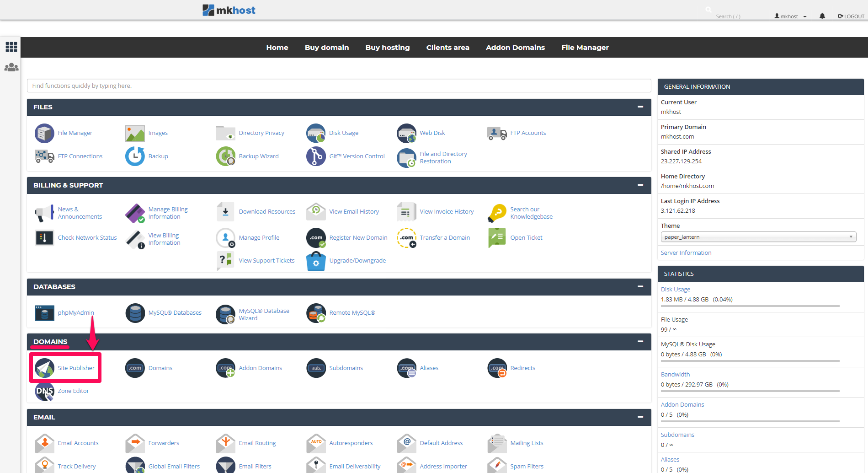Click the Site Publisher paper plane icon
Viewport: 868px width, 473px height.
tap(44, 368)
